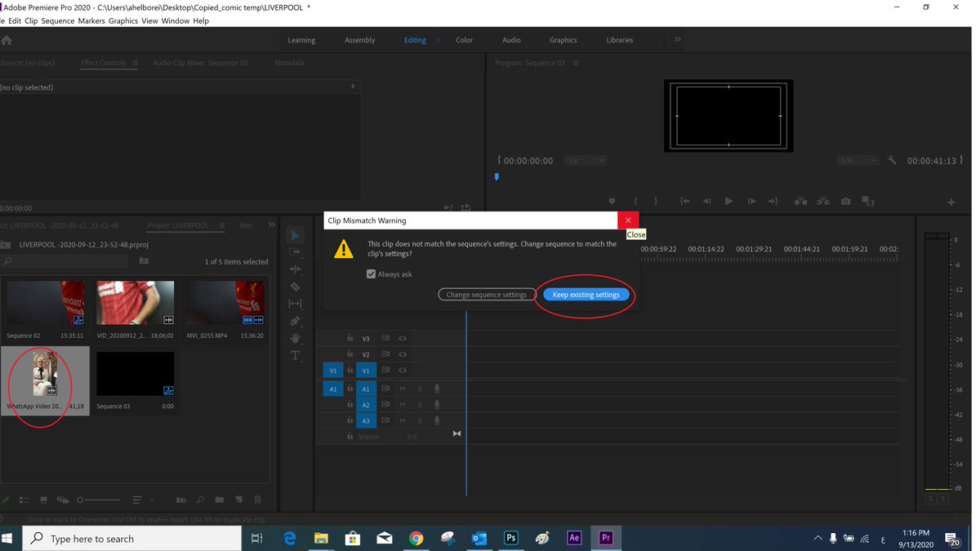Click Mark Out in Program monitor
The height and width of the screenshot is (551, 980).
tap(656, 202)
